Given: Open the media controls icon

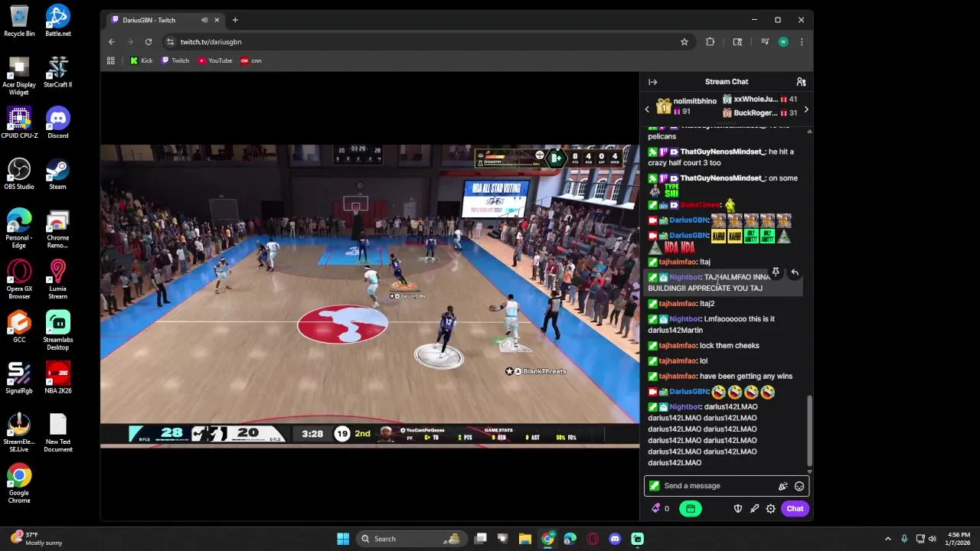Looking at the screenshot, I should (764, 42).
